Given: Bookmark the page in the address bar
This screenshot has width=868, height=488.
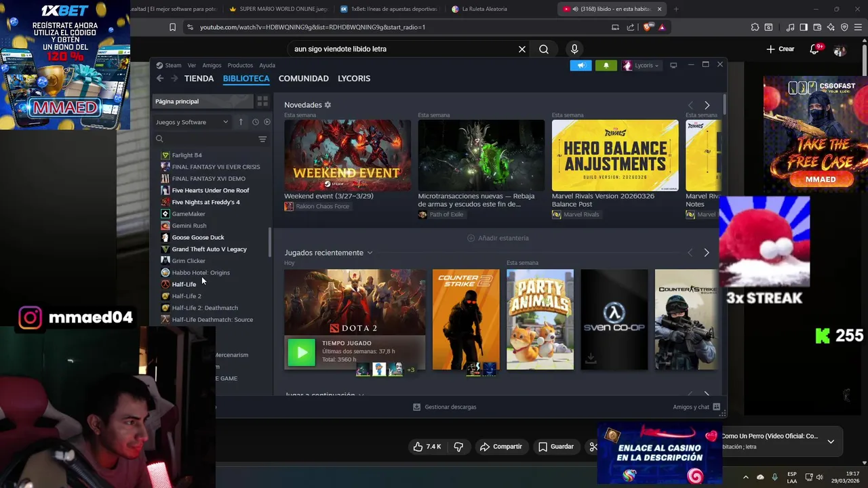Looking at the screenshot, I should (172, 27).
